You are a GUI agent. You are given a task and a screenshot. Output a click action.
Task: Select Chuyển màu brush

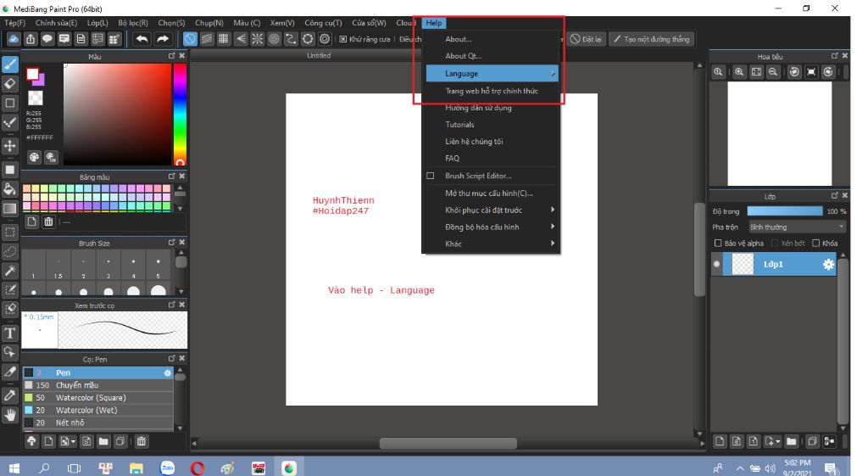pos(98,385)
